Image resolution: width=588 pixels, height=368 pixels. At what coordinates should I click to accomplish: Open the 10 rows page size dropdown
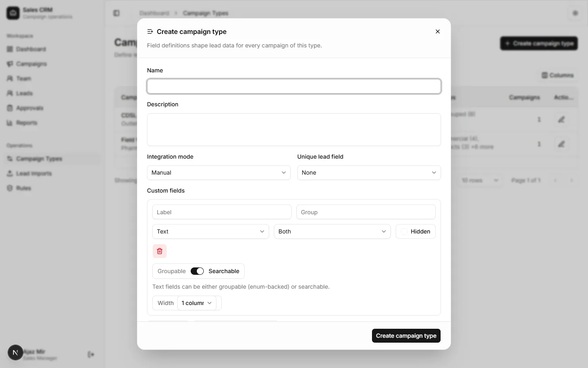coord(480,180)
